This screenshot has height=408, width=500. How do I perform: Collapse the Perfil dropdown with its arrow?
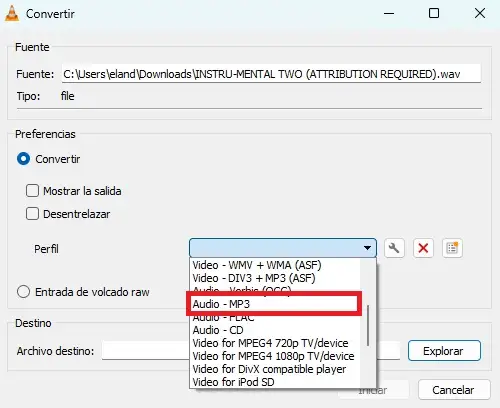(x=367, y=248)
